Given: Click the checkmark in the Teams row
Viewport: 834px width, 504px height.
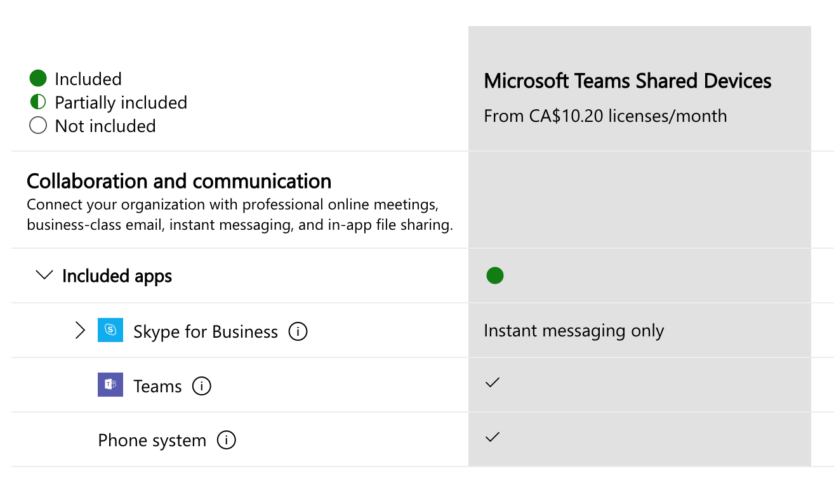Looking at the screenshot, I should (493, 382).
